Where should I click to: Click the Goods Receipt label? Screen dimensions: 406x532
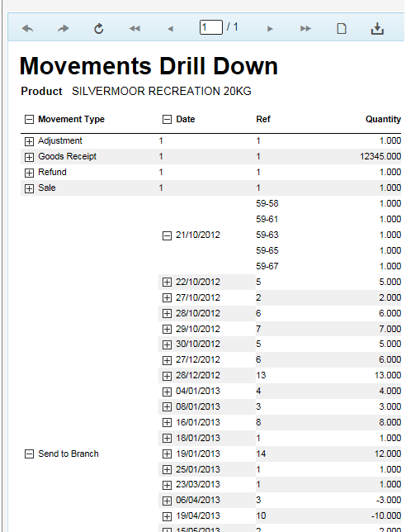(67, 156)
